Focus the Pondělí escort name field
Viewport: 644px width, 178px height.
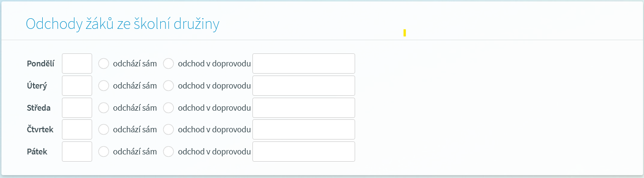[304, 64]
